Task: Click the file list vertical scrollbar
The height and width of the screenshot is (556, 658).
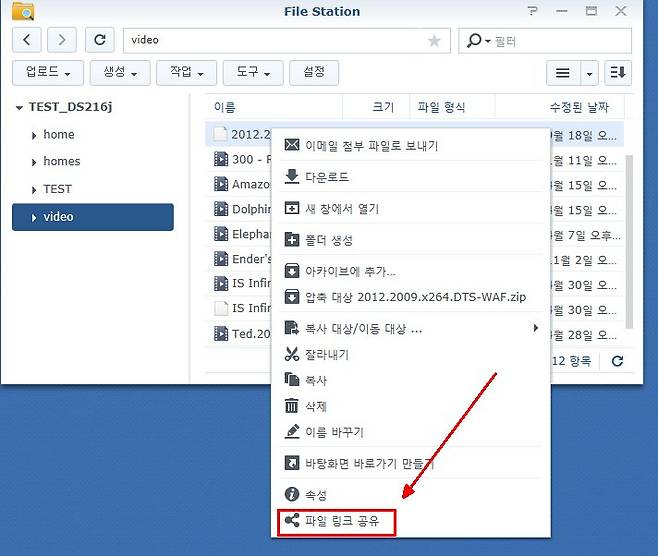Action: tap(629, 242)
